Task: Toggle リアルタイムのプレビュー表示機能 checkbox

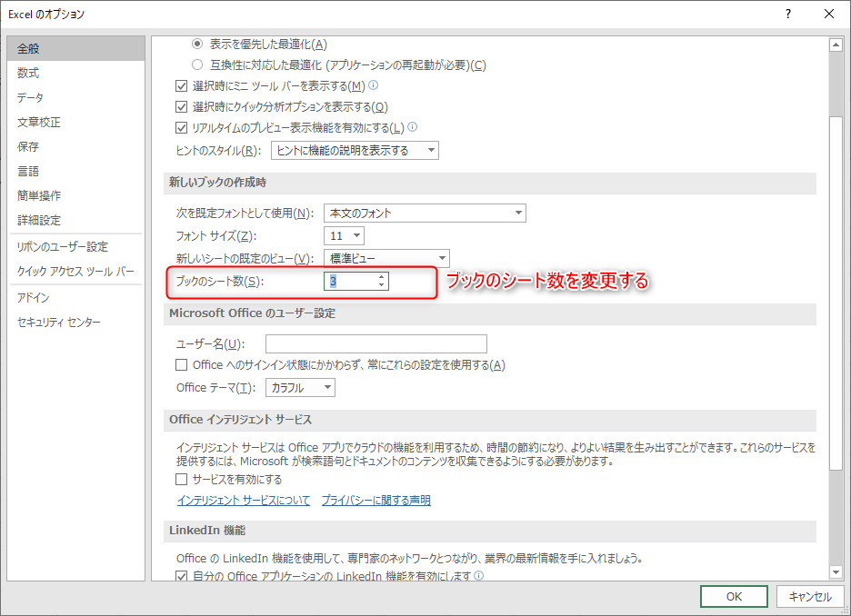Action: pyautogui.click(x=181, y=128)
